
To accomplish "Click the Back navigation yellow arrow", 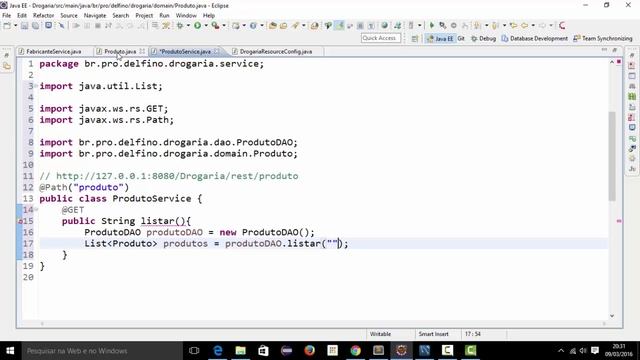I will (524, 26).
